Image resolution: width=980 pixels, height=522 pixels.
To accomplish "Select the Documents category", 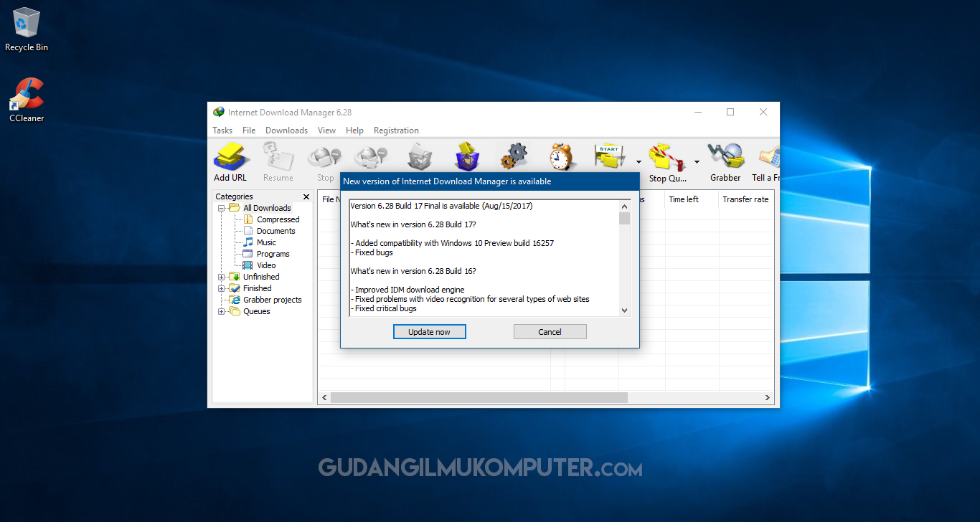I will coord(276,231).
